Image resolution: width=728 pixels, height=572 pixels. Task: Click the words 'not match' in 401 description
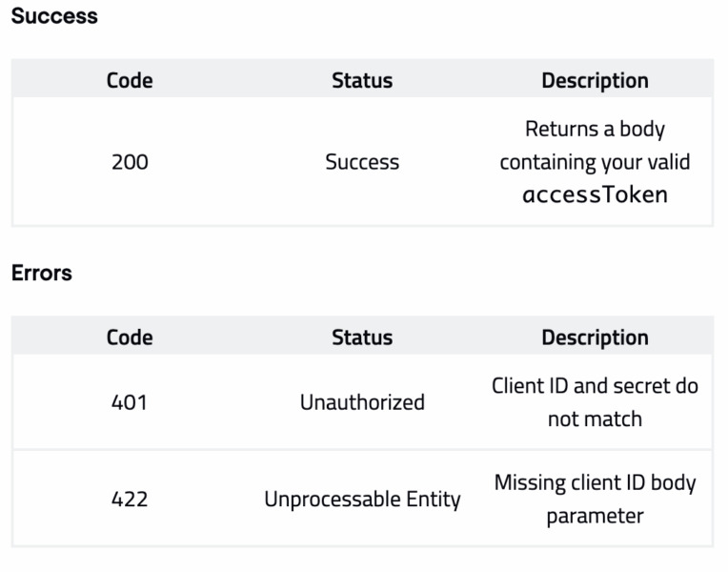click(595, 419)
